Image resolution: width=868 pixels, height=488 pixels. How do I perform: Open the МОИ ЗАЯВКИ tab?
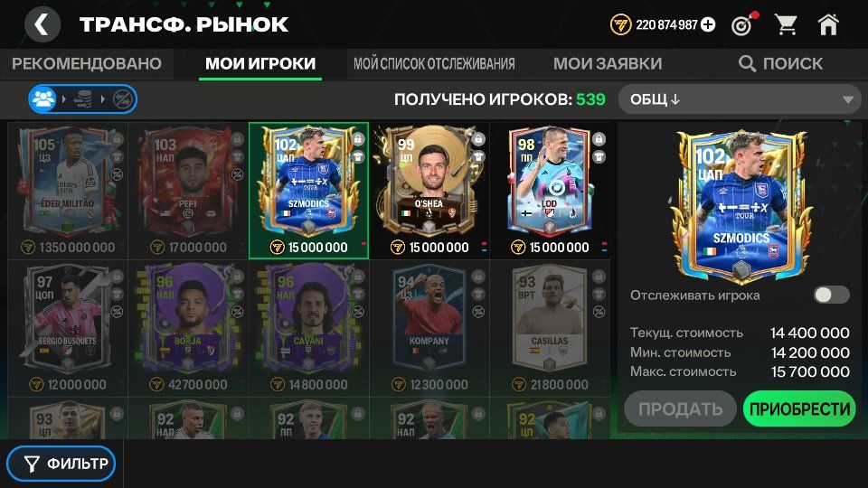coord(608,63)
